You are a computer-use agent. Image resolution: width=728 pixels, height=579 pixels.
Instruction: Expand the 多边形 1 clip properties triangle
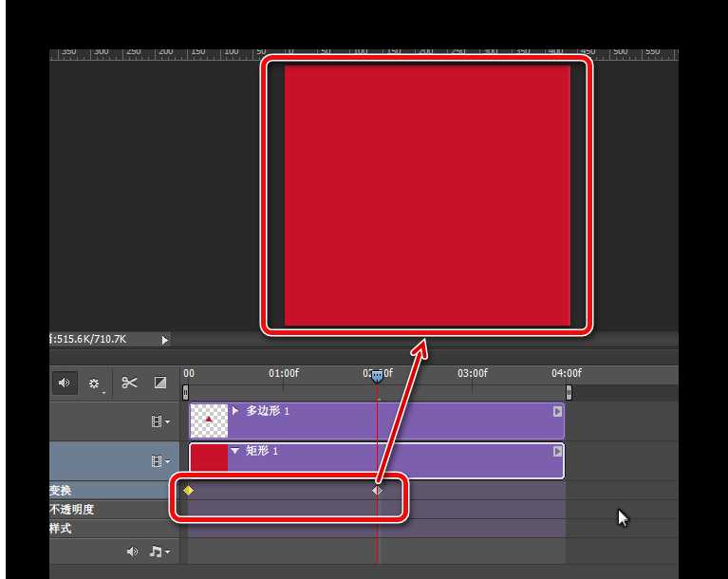click(235, 411)
